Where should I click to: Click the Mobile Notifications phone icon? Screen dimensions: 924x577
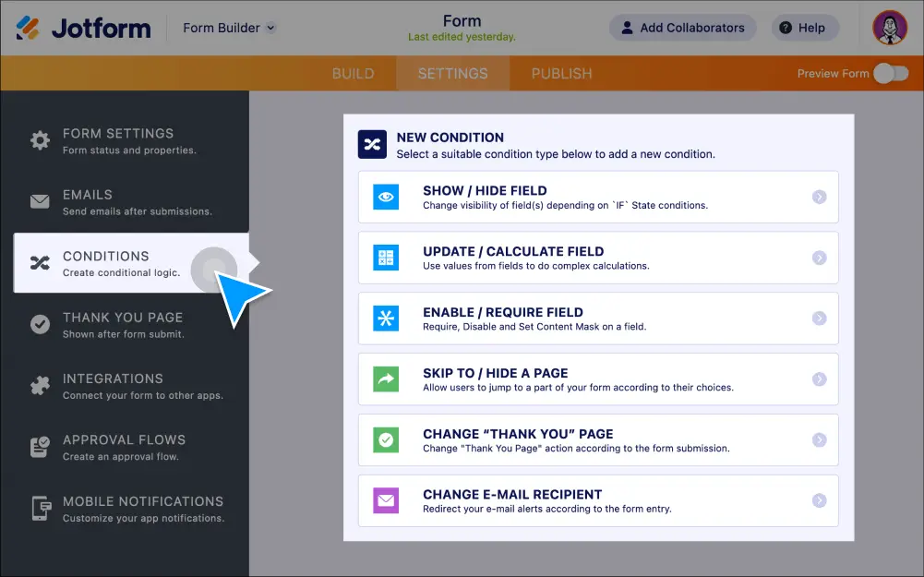[40, 509]
